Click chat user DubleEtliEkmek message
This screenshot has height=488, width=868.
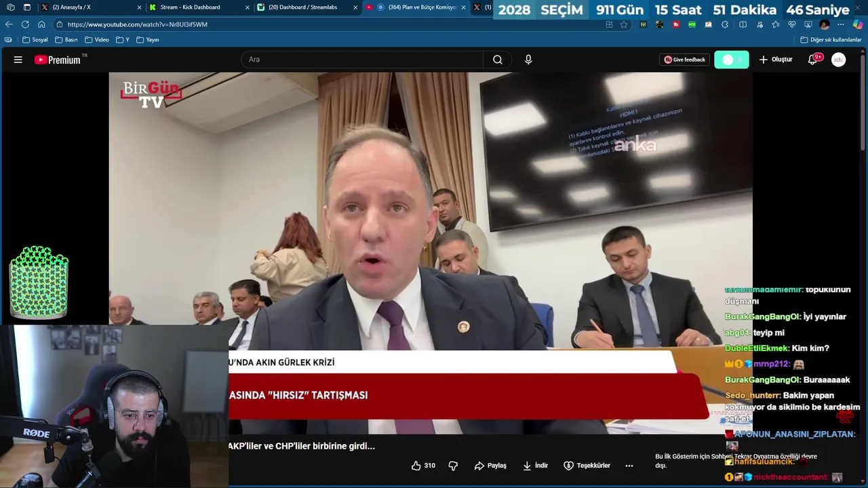pos(777,348)
